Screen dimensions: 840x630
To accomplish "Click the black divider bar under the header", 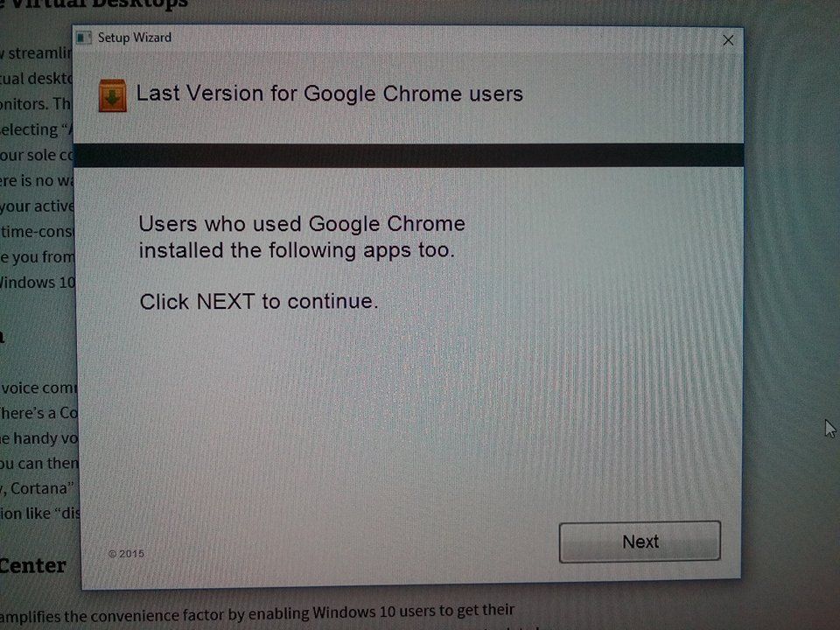I will point(409,156).
